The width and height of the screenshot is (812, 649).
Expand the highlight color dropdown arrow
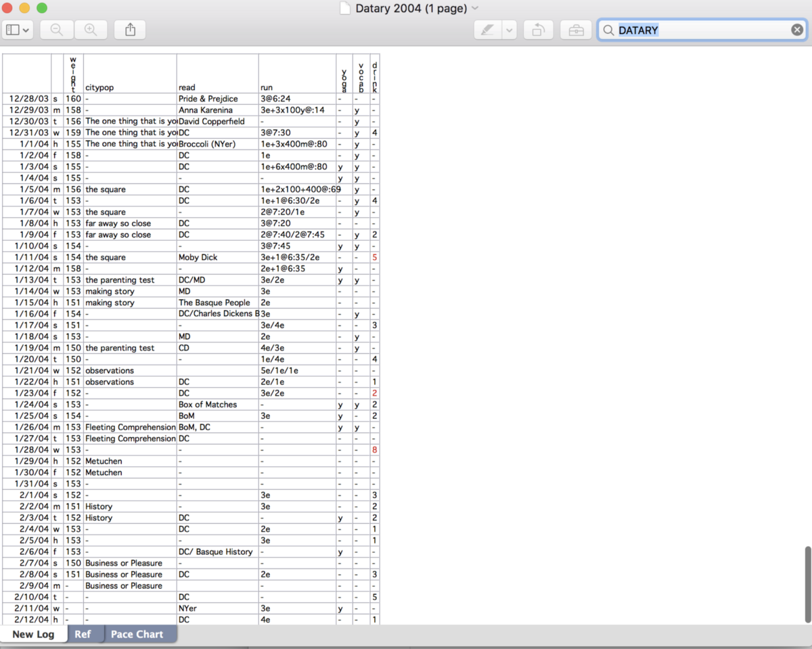click(x=510, y=30)
